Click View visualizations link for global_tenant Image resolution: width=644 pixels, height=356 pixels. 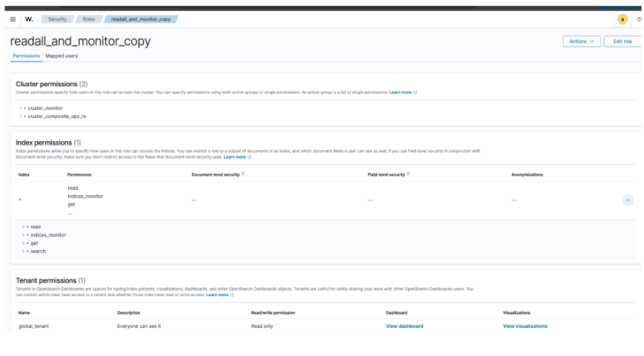525,326
